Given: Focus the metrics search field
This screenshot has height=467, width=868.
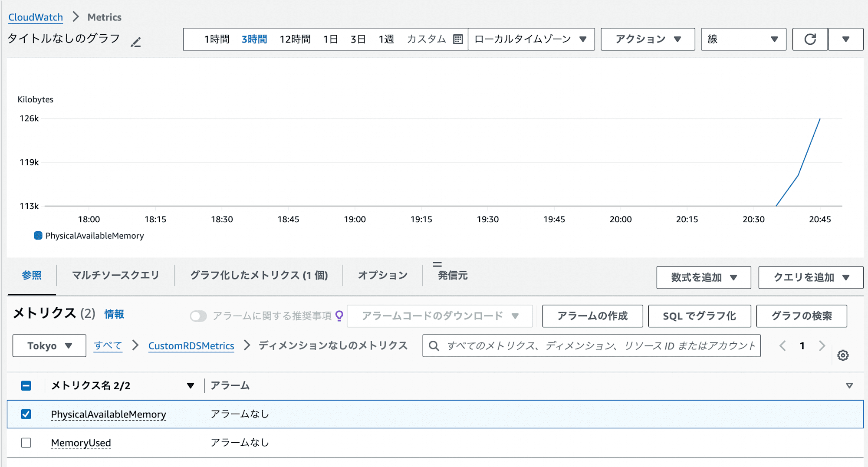Looking at the screenshot, I should tap(592, 345).
